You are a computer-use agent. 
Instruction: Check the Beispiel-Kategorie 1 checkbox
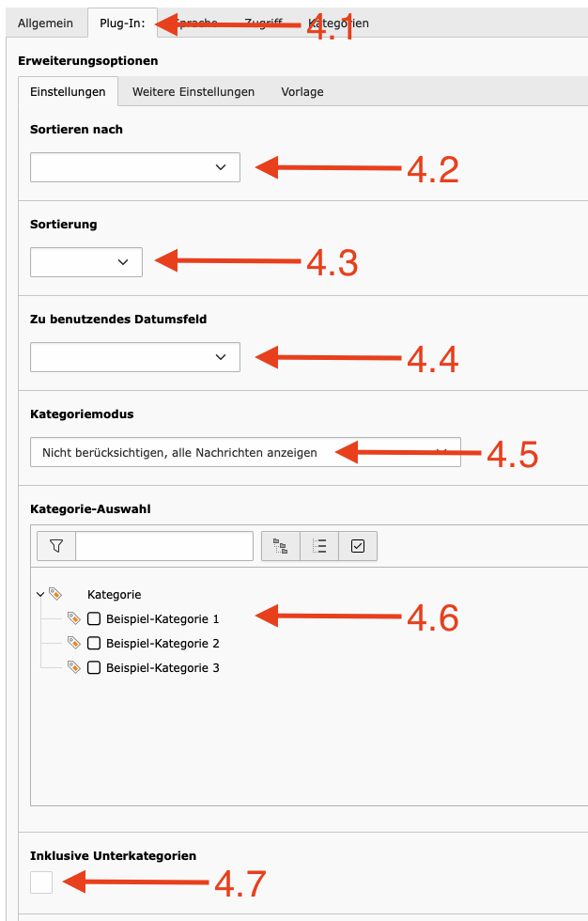click(94, 618)
